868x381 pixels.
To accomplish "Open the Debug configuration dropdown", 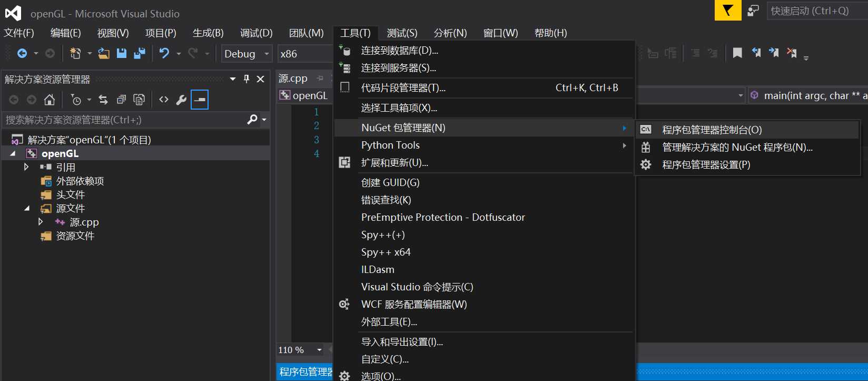I will pos(246,54).
